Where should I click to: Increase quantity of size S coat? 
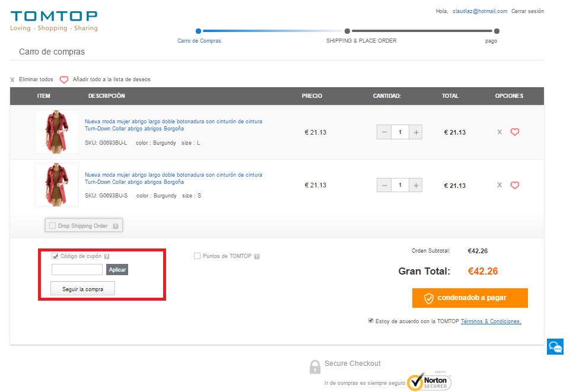(x=416, y=185)
